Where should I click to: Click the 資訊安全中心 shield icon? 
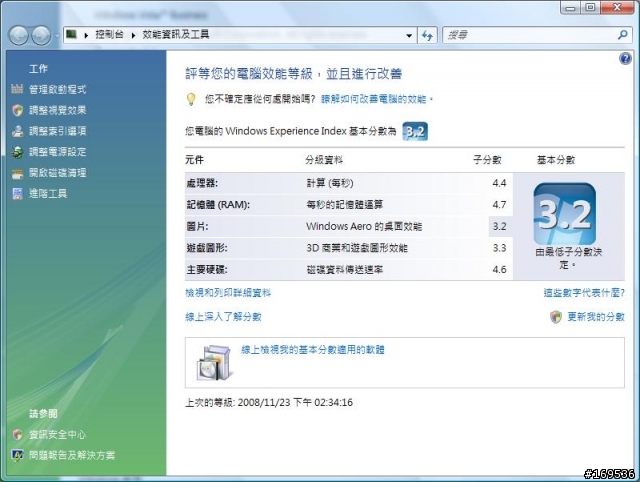[17, 435]
